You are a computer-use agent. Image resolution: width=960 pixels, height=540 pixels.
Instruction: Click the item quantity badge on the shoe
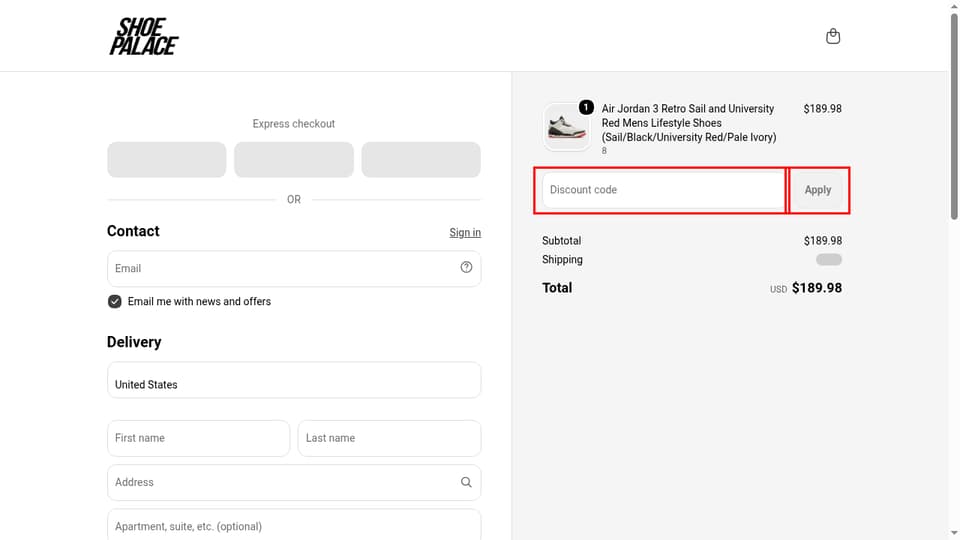pyautogui.click(x=586, y=107)
